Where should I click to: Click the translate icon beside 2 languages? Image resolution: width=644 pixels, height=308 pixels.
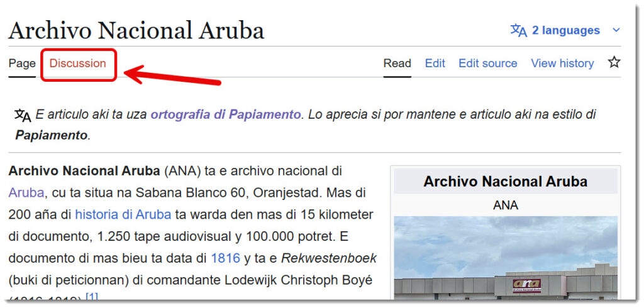click(x=518, y=30)
